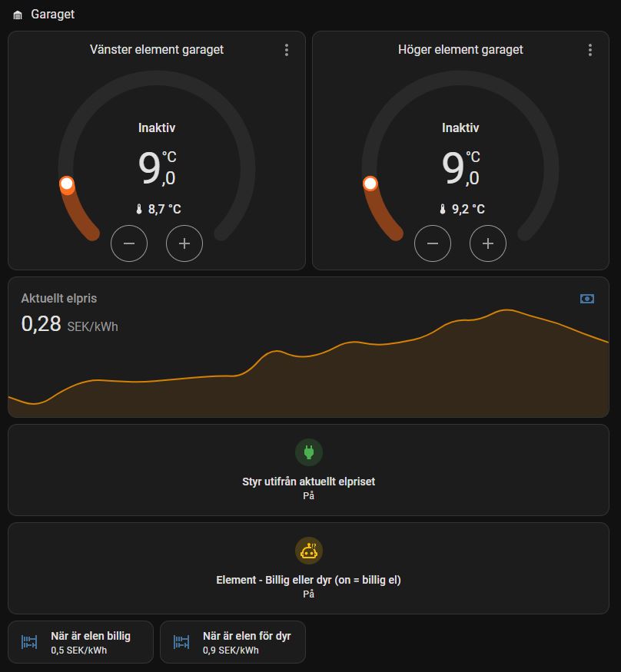Decrease Höger element target temperature
This screenshot has width=621, height=672.
(433, 243)
